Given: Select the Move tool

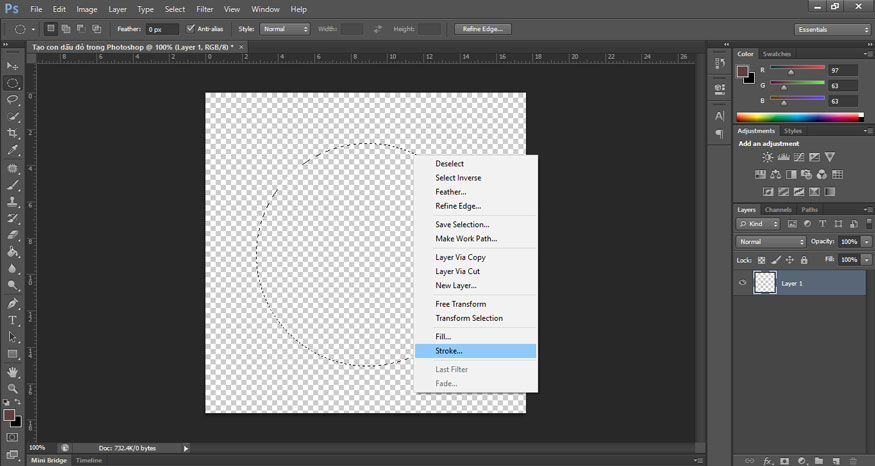Looking at the screenshot, I should click(12, 66).
